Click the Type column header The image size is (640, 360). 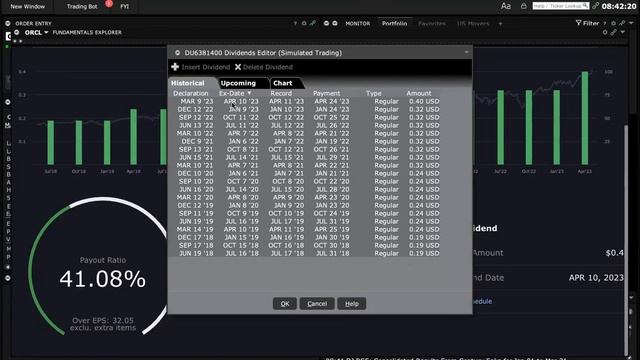tap(373, 93)
